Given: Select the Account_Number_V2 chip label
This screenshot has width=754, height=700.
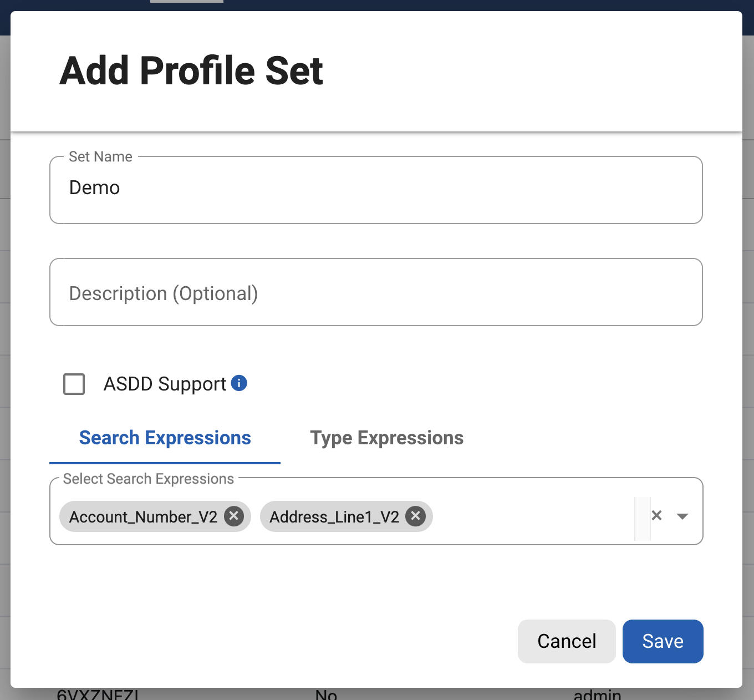Looking at the screenshot, I should [x=143, y=517].
